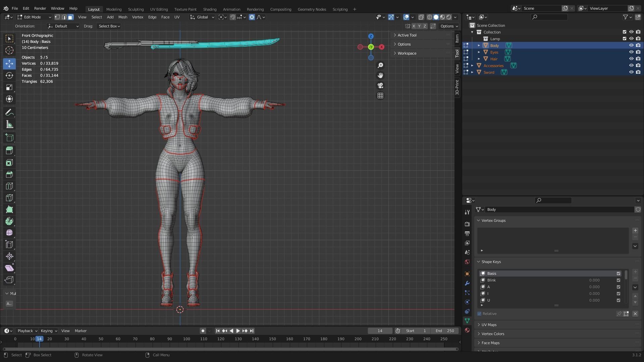Select the Spin tool
The height and width of the screenshot is (362, 644).
(9, 221)
